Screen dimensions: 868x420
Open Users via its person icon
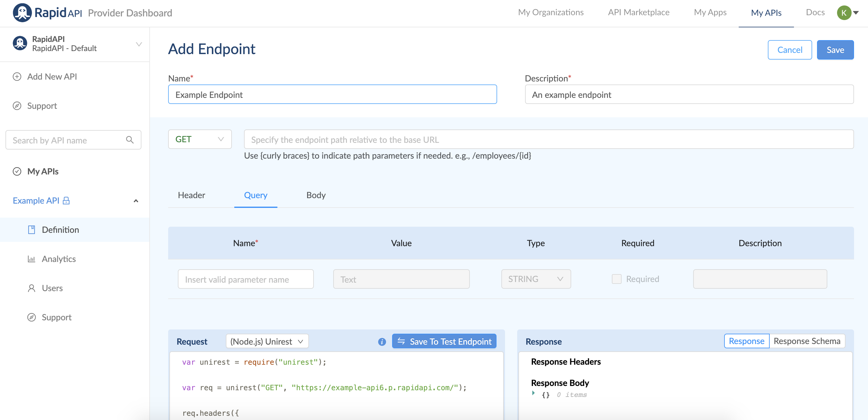click(x=31, y=288)
